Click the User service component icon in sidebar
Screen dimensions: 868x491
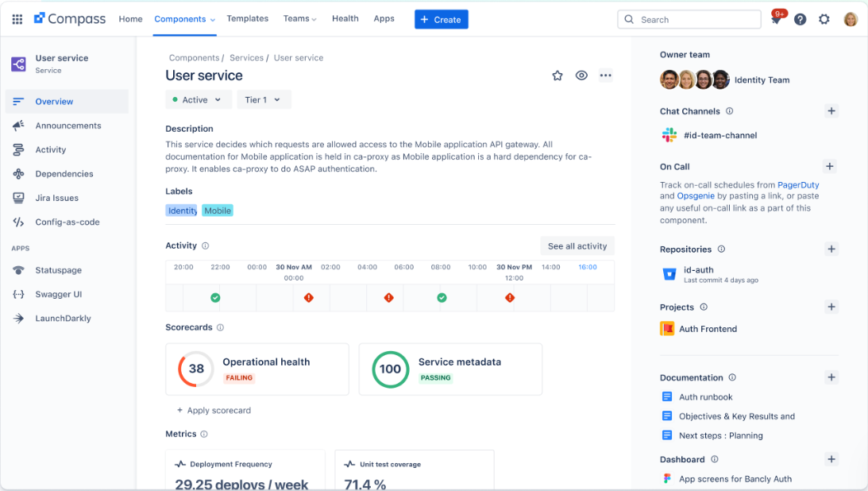click(18, 64)
